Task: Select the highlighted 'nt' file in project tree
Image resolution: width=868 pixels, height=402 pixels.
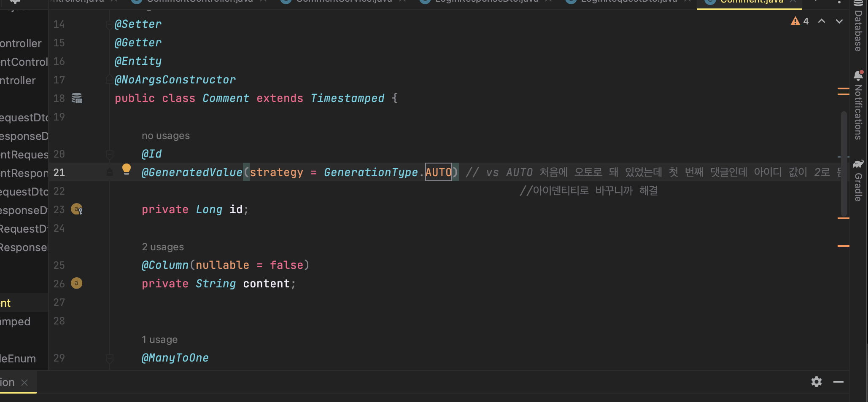Action: [x=5, y=303]
